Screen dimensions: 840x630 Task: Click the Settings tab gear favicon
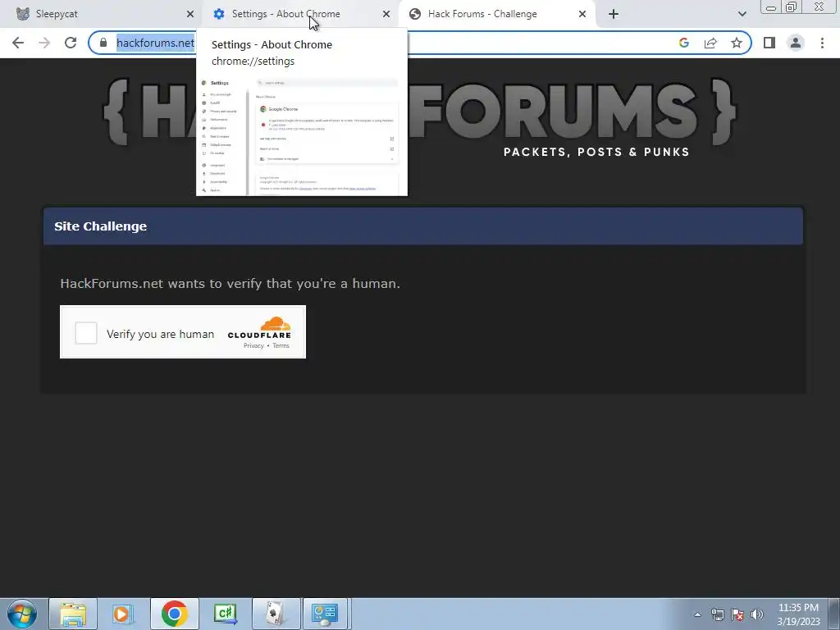(218, 14)
